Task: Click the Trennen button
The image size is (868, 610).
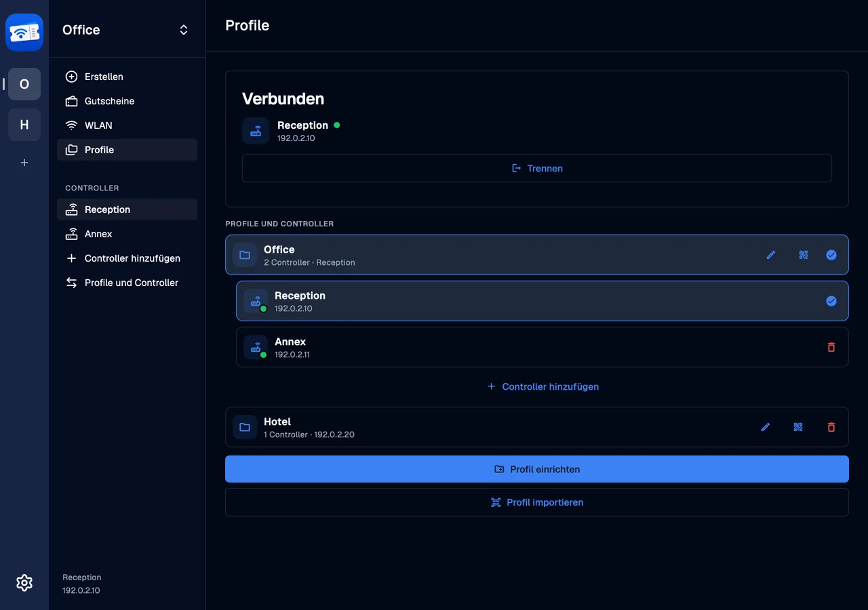Action: 537,168
